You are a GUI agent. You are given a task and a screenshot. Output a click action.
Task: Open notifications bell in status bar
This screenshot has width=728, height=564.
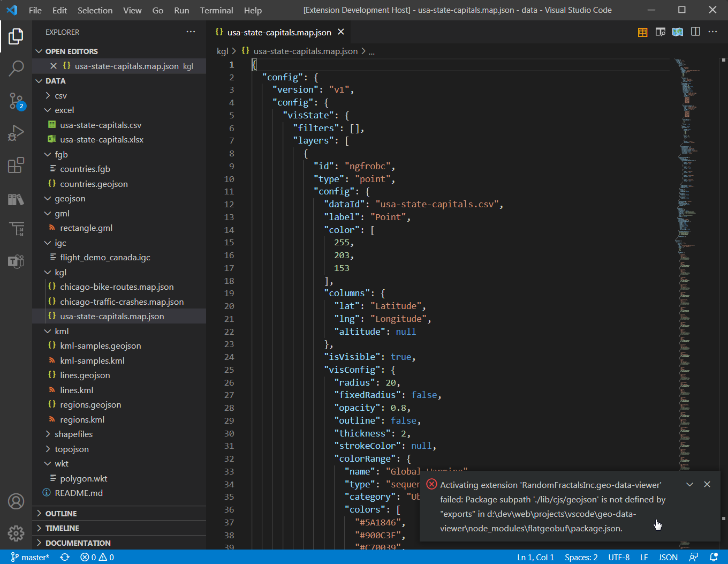click(714, 557)
